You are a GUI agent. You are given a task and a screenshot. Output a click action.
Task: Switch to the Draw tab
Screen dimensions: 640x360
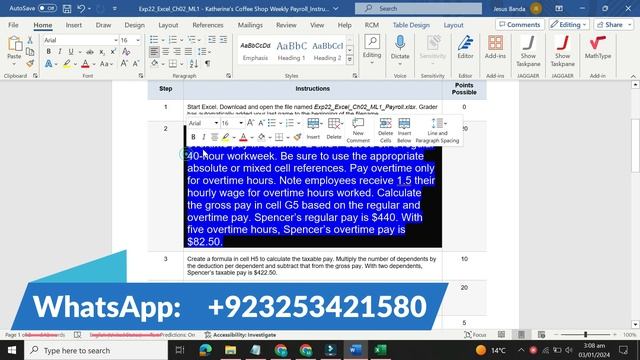(x=103, y=25)
